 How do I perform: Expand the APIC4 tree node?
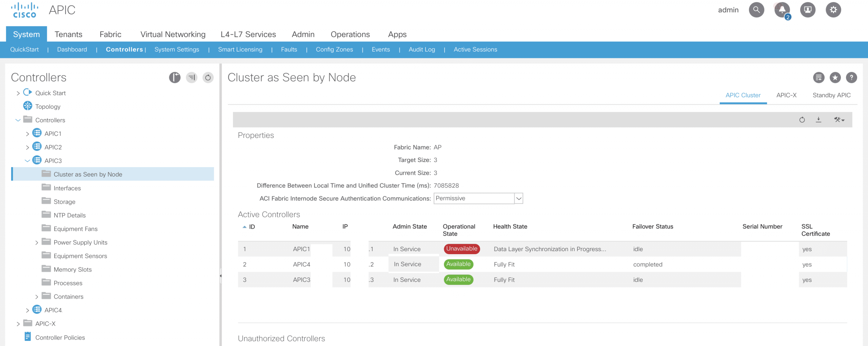[27, 310]
